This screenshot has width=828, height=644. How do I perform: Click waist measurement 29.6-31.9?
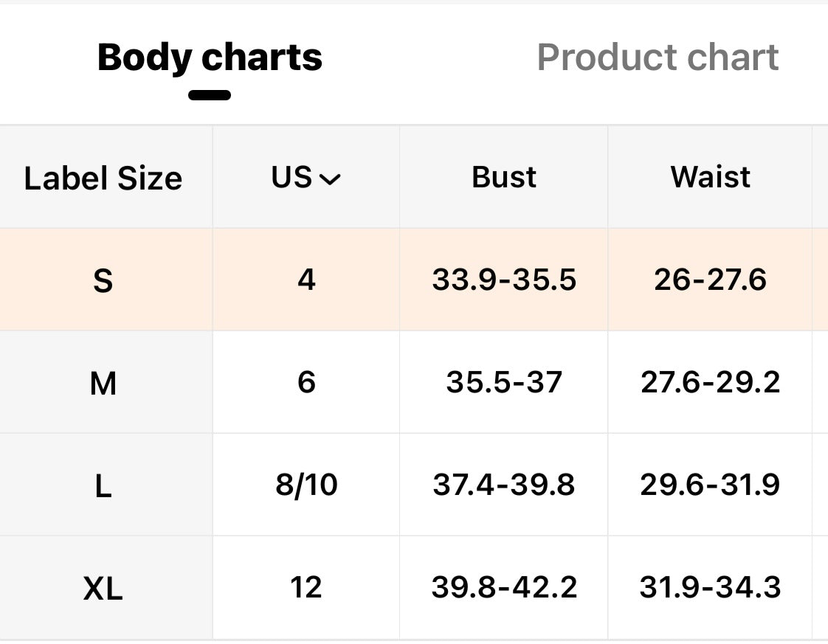(x=711, y=485)
